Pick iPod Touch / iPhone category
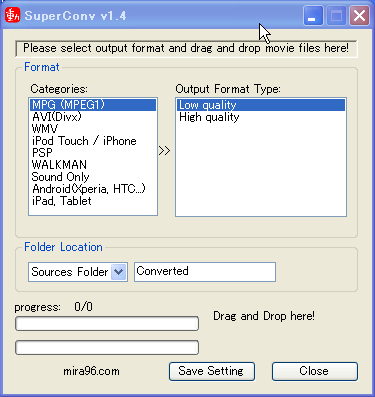The height and width of the screenshot is (397, 375). 93,141
